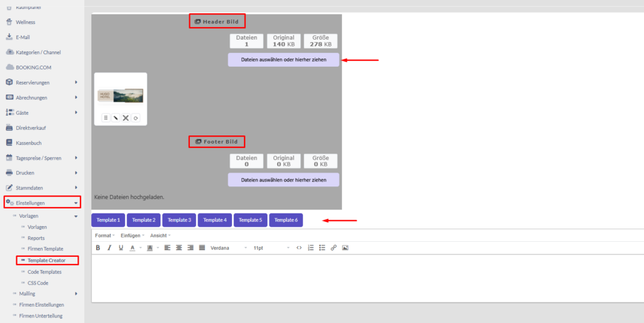This screenshot has width=644, height=323.
Task: Open source code view icon
Action: [299, 248]
